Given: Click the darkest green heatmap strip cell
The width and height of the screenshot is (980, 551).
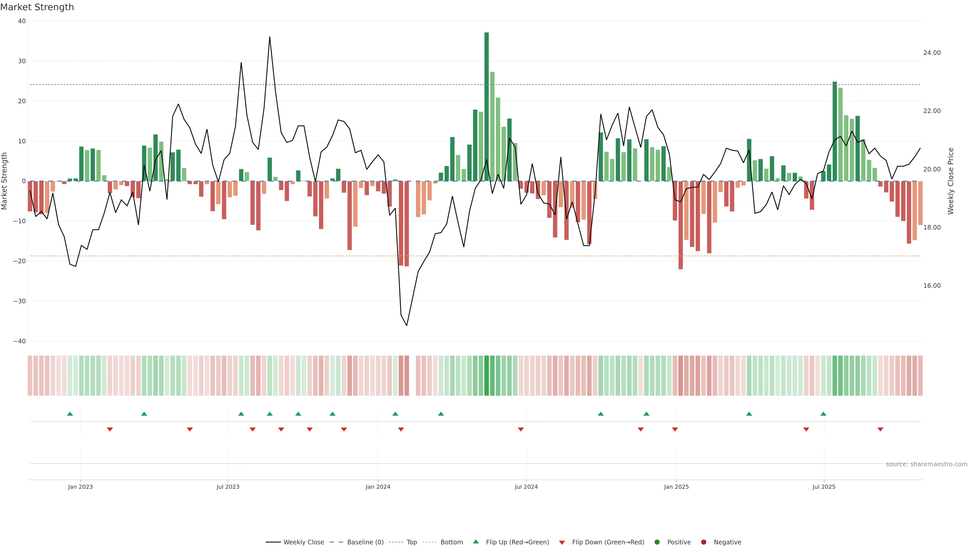Looking at the screenshot, I should click(x=487, y=376).
